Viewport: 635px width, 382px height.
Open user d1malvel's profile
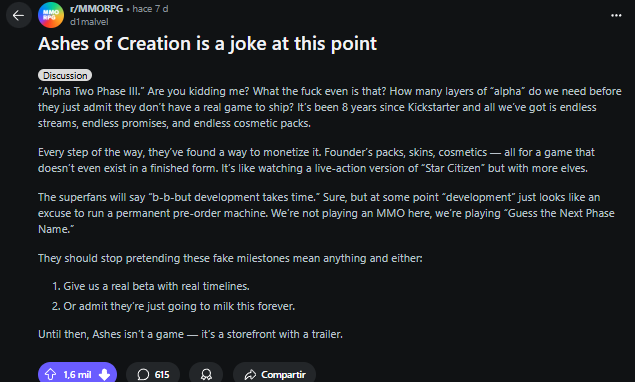(89, 22)
